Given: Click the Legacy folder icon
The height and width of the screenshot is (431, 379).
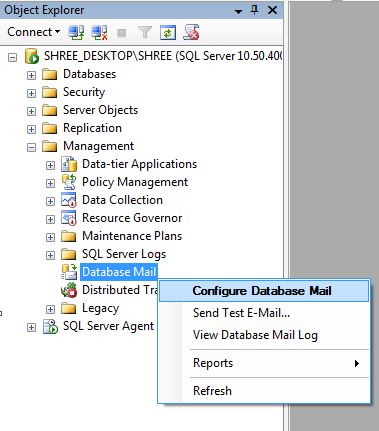Looking at the screenshot, I should click(69, 308).
